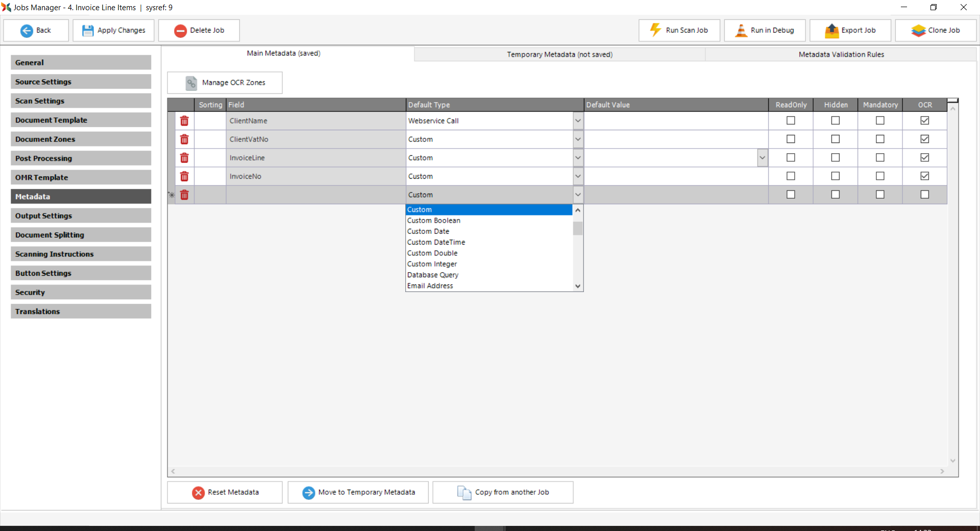The width and height of the screenshot is (980, 531).
Task: Click the Manage OCR Zones icon
Action: click(191, 83)
